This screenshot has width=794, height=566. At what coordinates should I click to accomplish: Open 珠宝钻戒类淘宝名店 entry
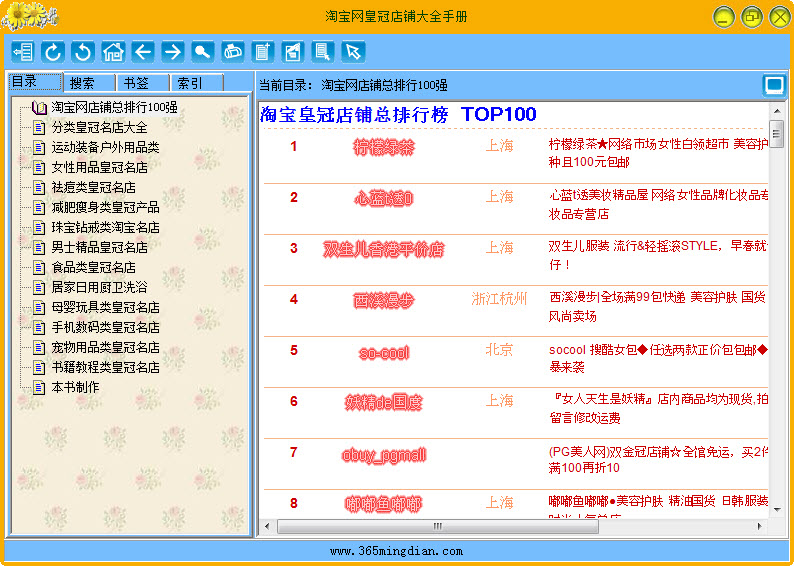point(105,227)
